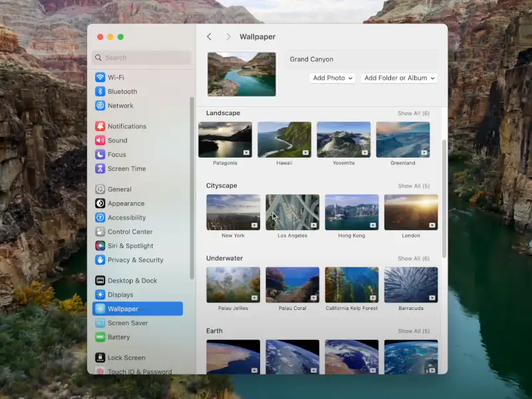This screenshot has height=399, width=532.
Task: Open Screen Time hourglass icon
Action: point(100,169)
